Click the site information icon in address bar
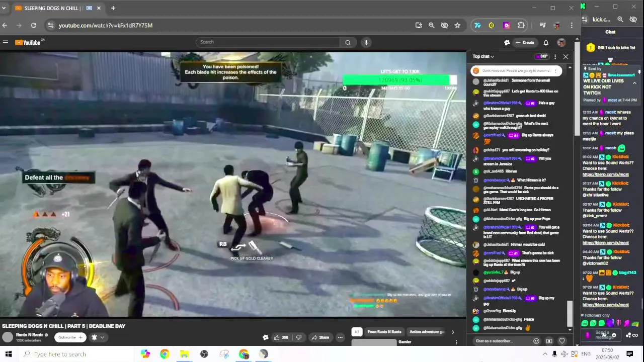 pos(50,25)
